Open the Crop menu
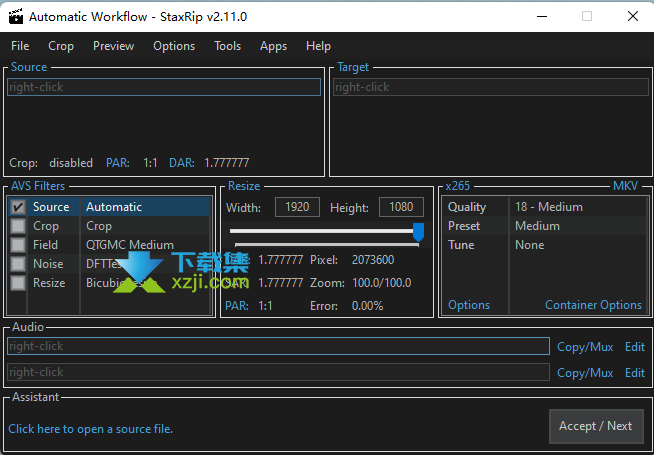 point(61,46)
